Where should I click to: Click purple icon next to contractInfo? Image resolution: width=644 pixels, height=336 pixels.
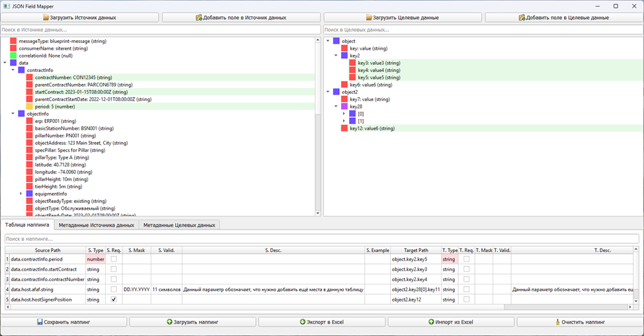21,70
